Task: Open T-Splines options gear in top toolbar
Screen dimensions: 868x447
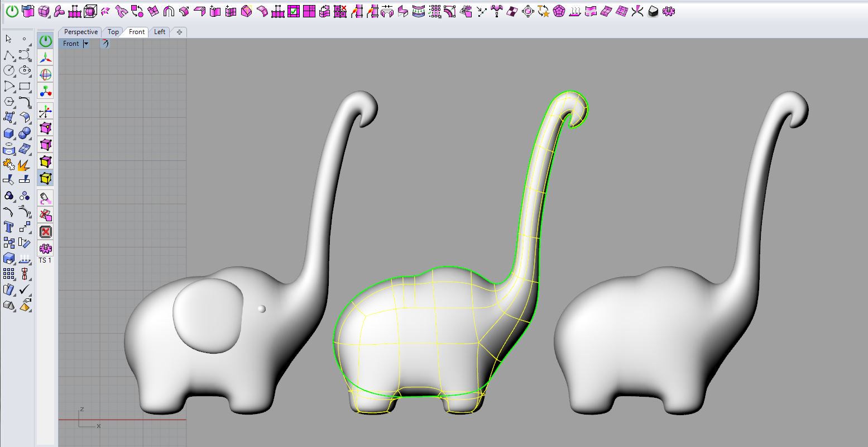Action: coord(669,11)
